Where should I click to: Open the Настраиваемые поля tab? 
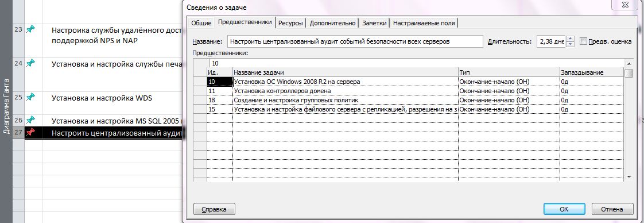[424, 23]
